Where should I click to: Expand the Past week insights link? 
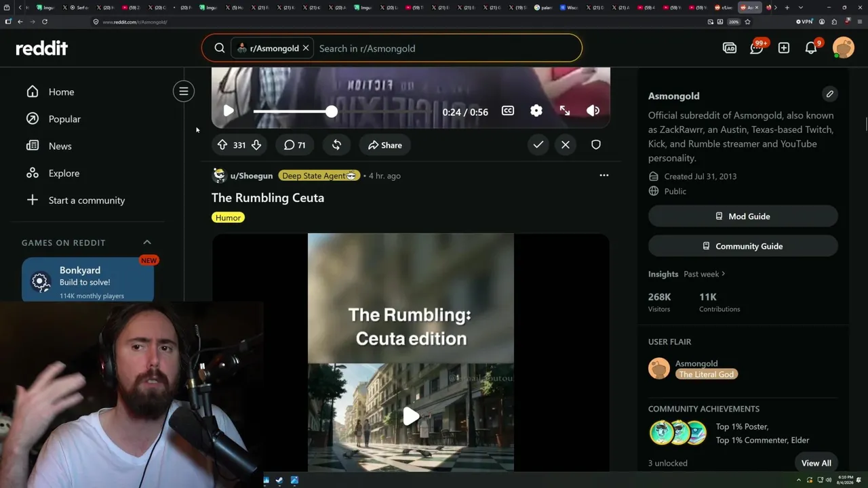(705, 274)
